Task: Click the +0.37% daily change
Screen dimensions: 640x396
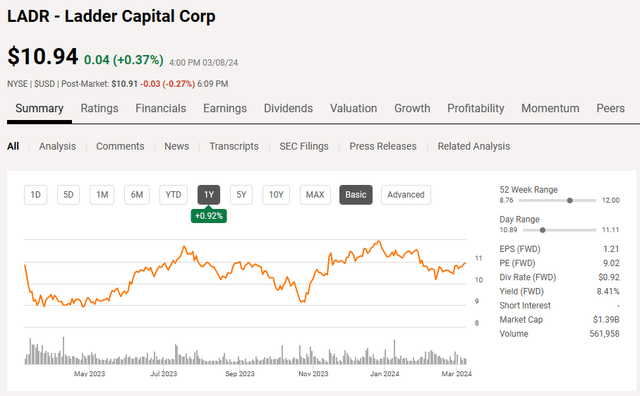Action: coord(138,60)
